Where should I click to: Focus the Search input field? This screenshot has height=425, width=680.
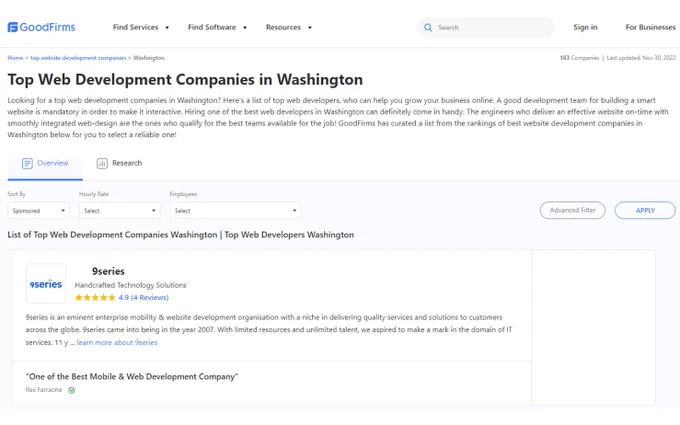(486, 27)
